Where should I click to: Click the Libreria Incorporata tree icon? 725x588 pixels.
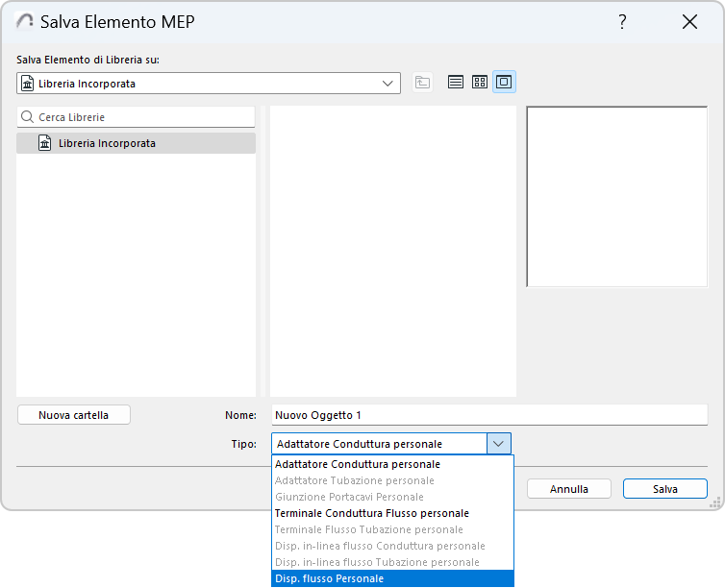[x=45, y=143]
